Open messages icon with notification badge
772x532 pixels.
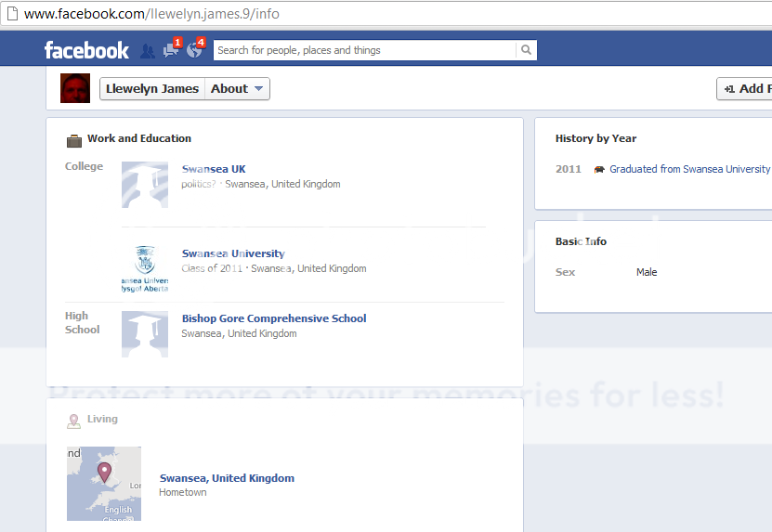click(x=170, y=50)
